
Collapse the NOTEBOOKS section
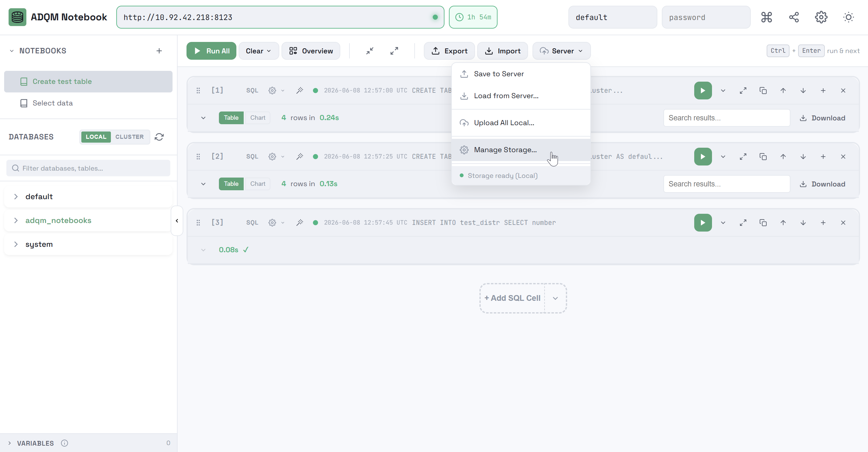[12, 51]
